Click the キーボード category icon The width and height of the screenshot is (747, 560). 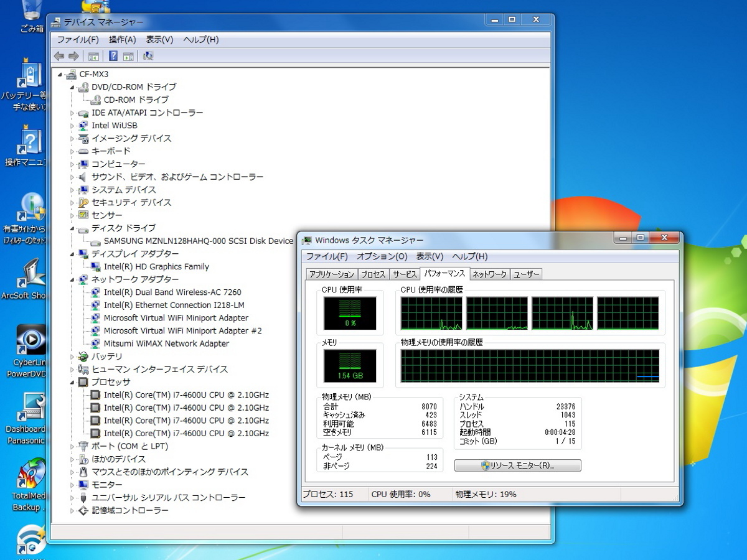[x=83, y=151]
